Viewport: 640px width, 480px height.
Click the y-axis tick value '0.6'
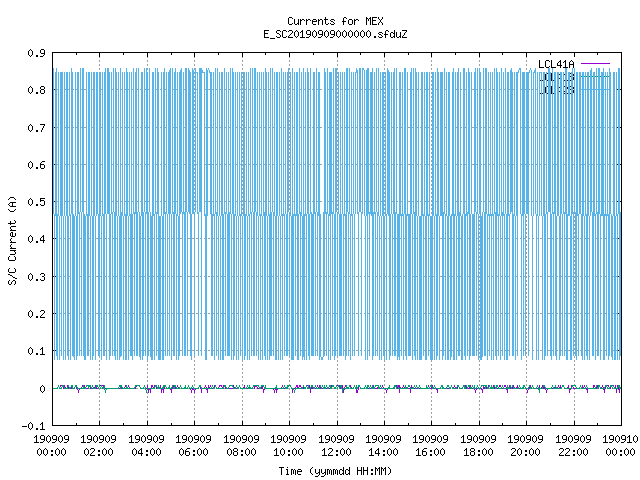(36, 165)
